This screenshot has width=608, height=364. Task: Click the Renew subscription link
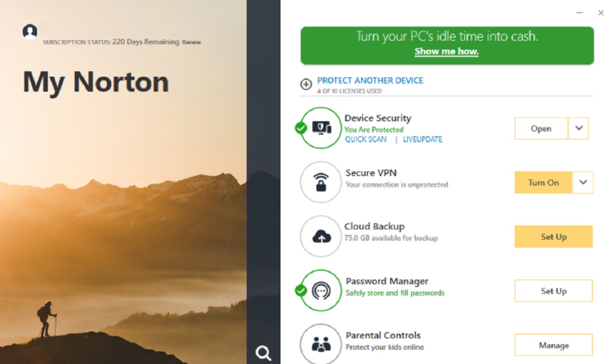click(191, 42)
